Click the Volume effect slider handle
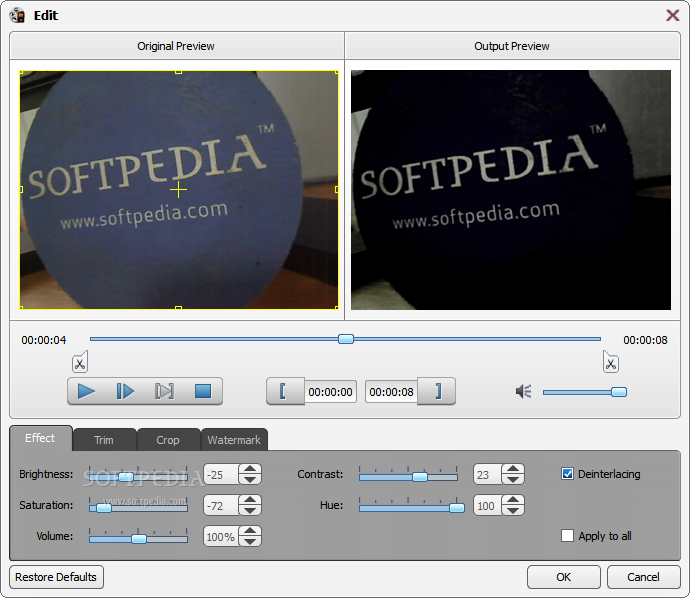 point(139,539)
